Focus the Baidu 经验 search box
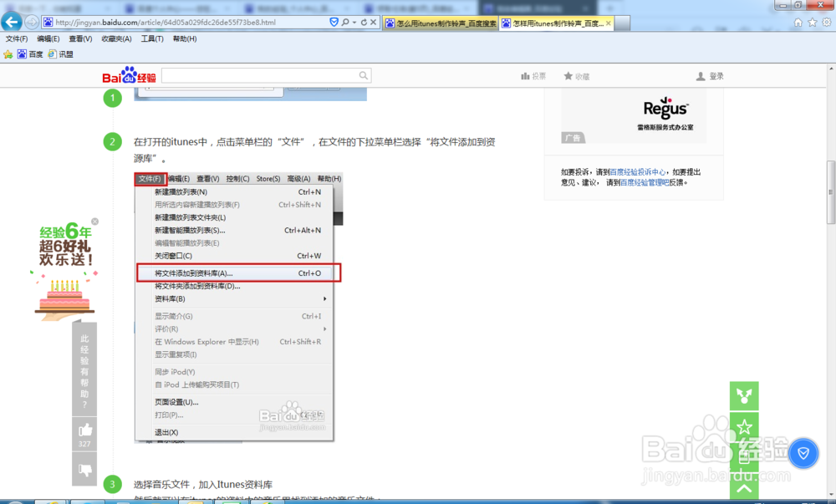Image resolution: width=836 pixels, height=504 pixels. 259,76
